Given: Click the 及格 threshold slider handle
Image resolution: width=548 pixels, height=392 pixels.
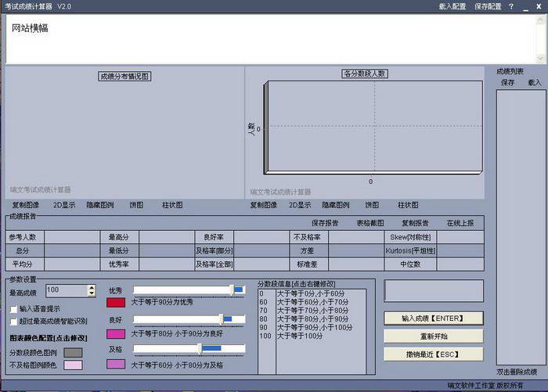Looking at the screenshot, I should tap(200, 348).
